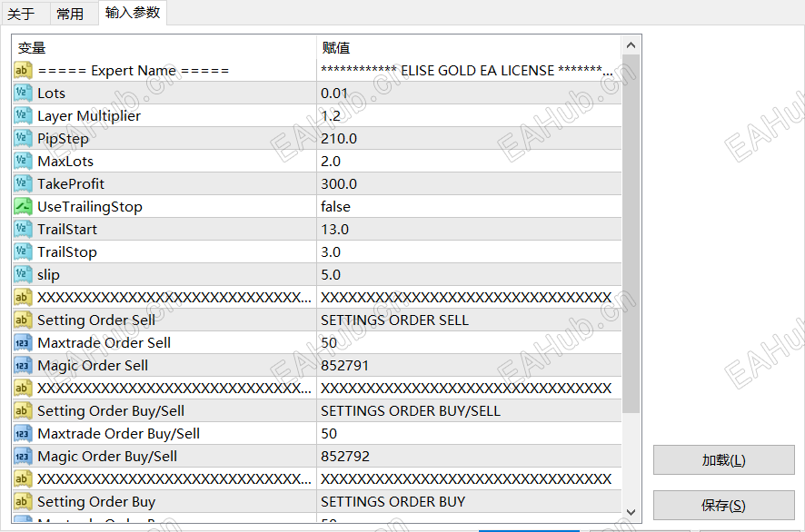Viewport: 805px width, 532px height.
Task: Click the scrollbar up arrow
Action: (x=631, y=45)
